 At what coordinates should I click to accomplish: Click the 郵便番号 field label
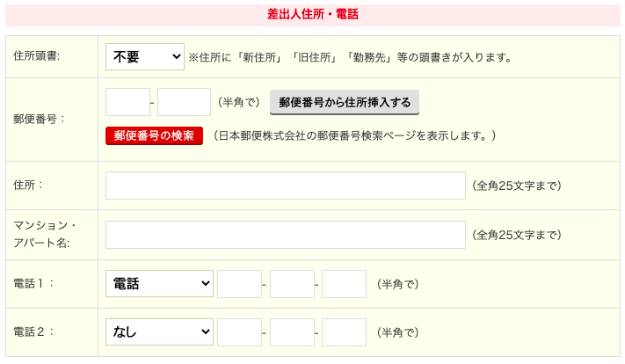tap(40, 118)
